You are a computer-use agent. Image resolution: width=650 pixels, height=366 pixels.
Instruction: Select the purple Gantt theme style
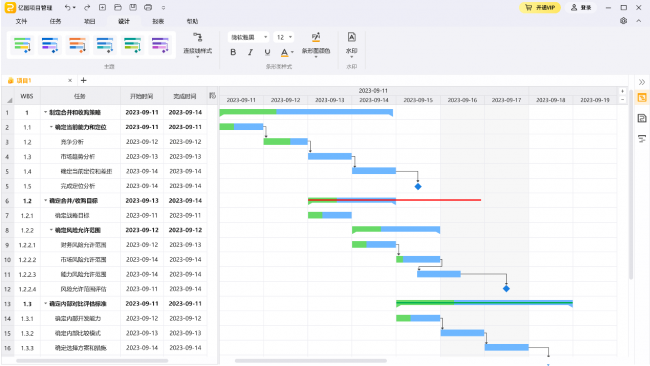160,45
